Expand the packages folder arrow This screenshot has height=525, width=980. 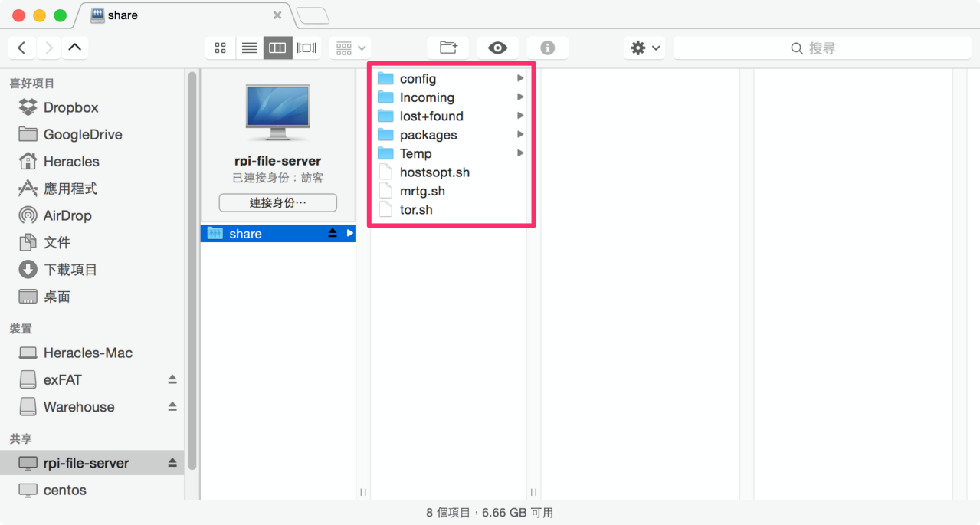(x=520, y=134)
